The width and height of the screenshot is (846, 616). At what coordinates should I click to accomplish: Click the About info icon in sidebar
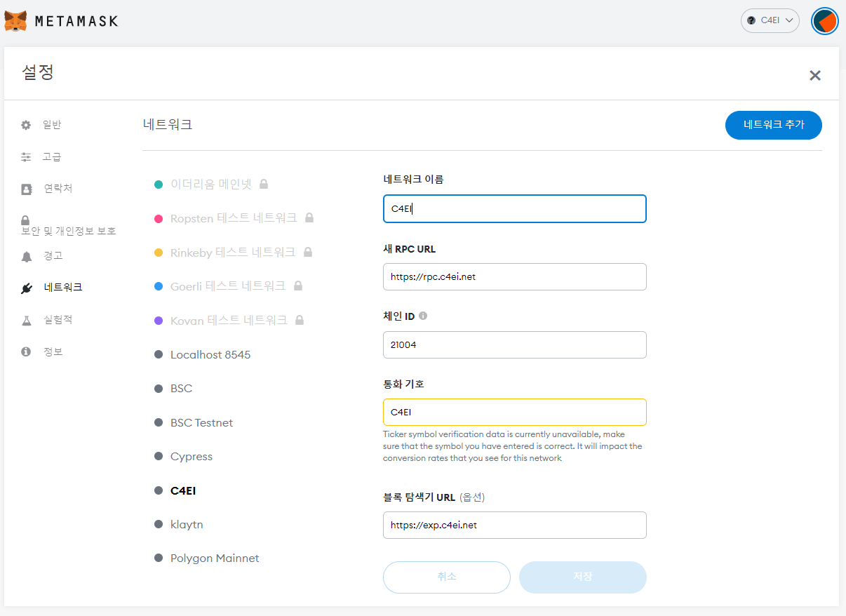click(26, 351)
